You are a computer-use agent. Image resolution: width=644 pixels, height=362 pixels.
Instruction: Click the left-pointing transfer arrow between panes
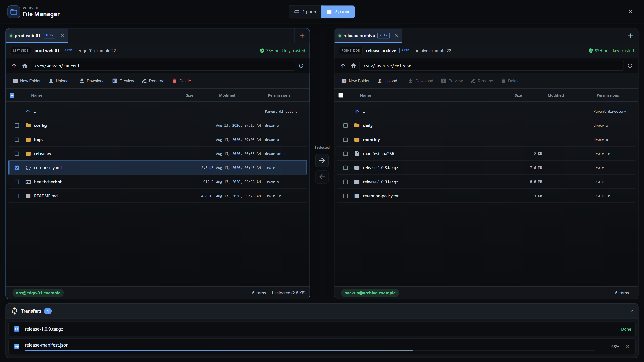click(322, 177)
